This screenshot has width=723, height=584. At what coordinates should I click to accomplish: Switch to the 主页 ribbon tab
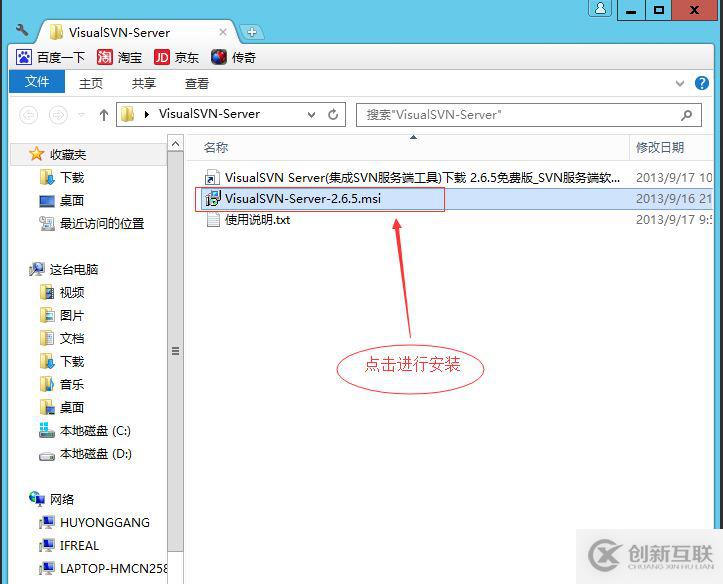click(x=91, y=83)
